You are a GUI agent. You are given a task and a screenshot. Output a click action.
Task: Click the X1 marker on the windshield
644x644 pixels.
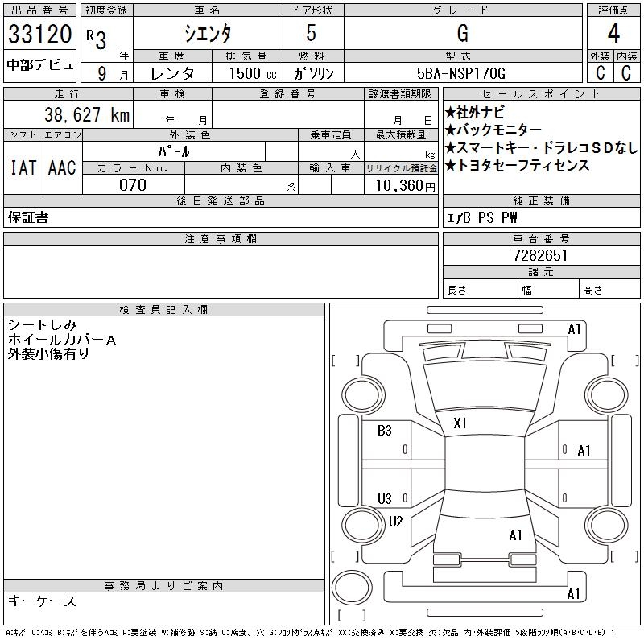[x=460, y=423]
